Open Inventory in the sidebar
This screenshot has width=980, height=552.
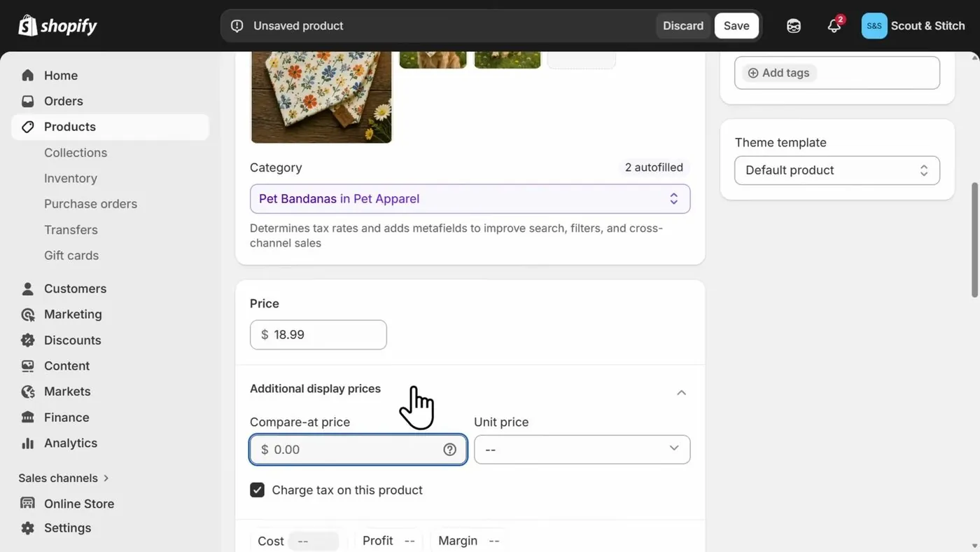click(71, 179)
